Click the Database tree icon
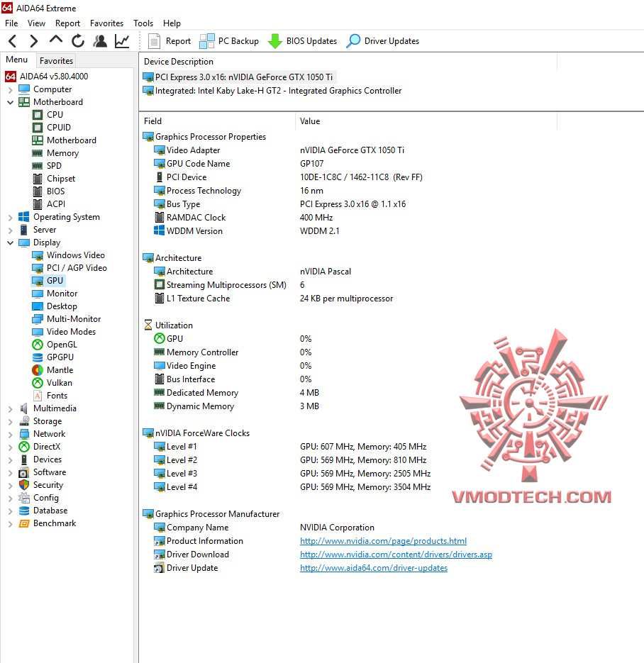Viewport: 644px width, 663px height. tap(24, 511)
